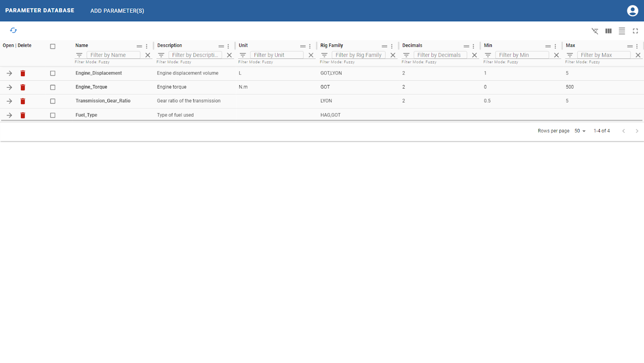The width and height of the screenshot is (644, 363).
Task: Select the ADD PARAMETER(S) menu item
Action: point(117,10)
